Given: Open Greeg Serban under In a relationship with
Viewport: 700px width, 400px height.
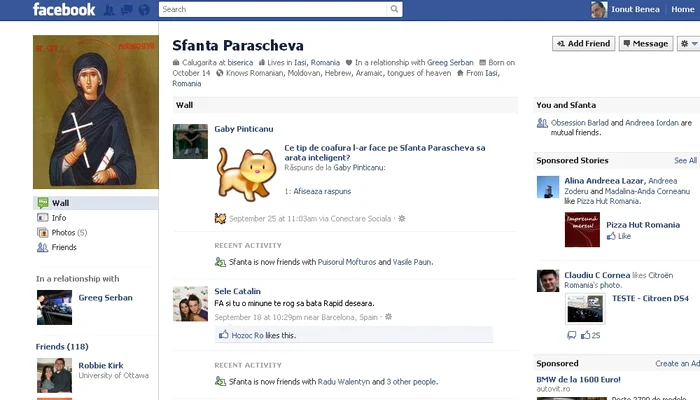Looking at the screenshot, I should [x=105, y=298].
